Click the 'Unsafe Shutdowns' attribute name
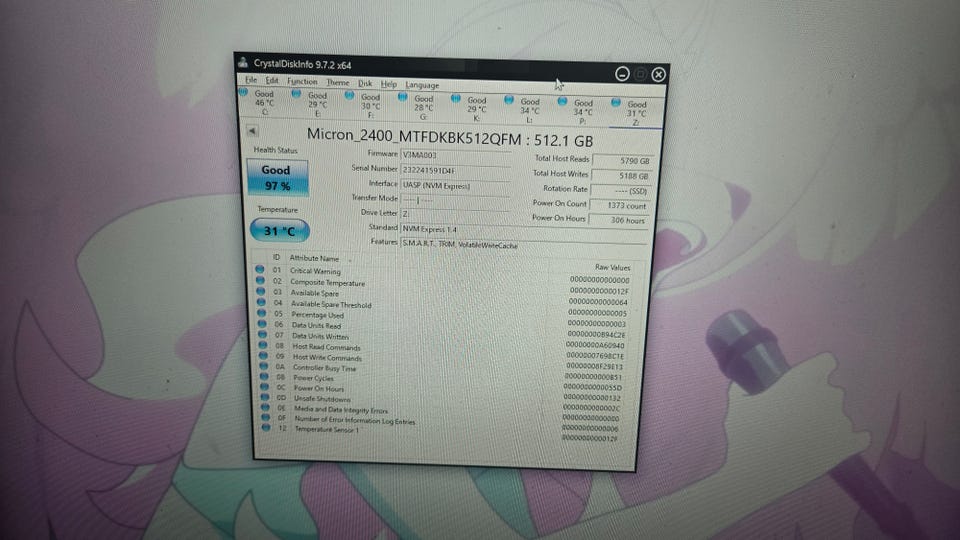This screenshot has height=540, width=960. click(322, 399)
